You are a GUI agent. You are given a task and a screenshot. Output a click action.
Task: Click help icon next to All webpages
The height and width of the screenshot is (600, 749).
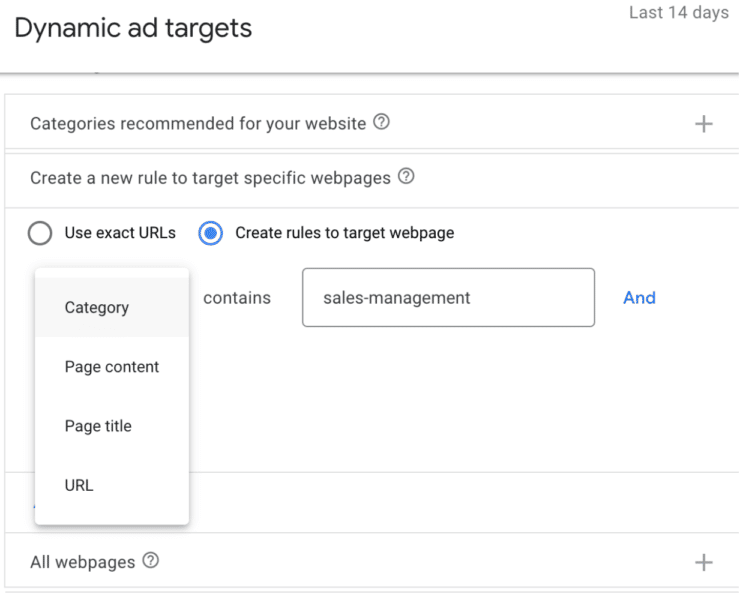pyautogui.click(x=151, y=561)
